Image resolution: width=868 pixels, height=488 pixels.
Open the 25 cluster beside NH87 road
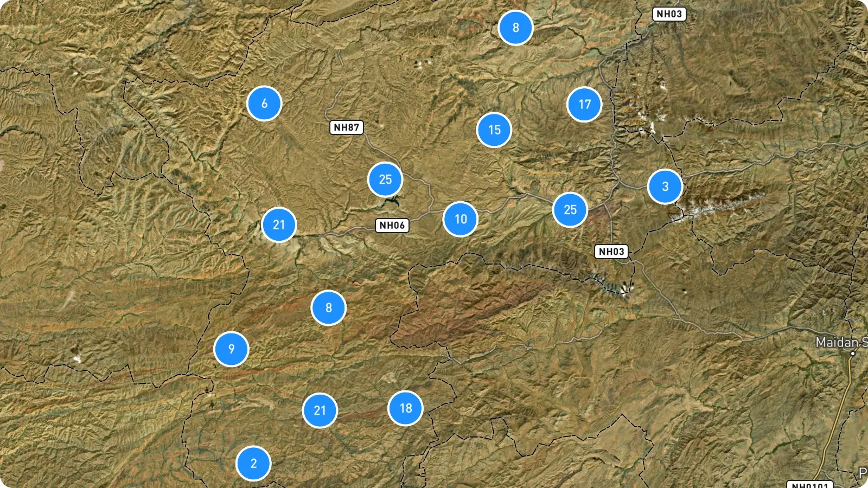pyautogui.click(x=385, y=179)
